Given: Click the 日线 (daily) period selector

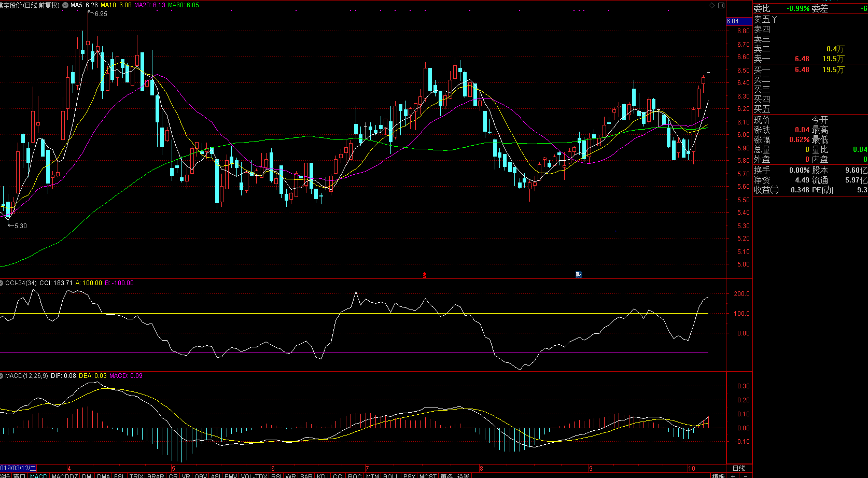Looking at the screenshot, I should click(739, 468).
